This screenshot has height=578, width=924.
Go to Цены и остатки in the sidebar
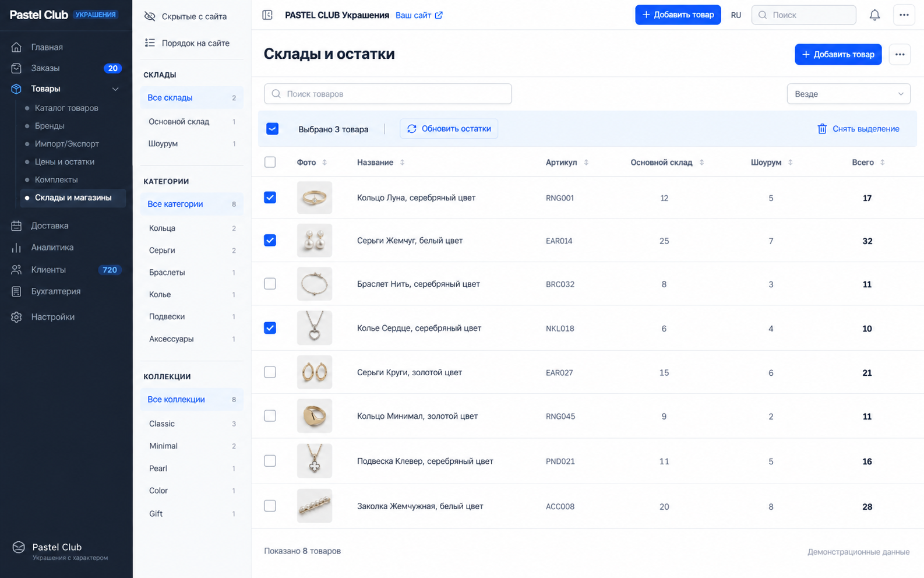pos(64,161)
